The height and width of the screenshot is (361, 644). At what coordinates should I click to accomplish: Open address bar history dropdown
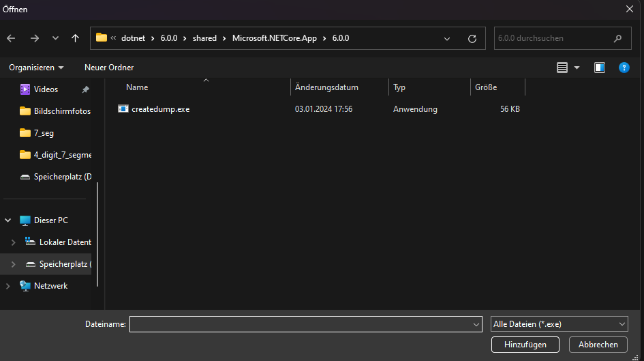(447, 39)
